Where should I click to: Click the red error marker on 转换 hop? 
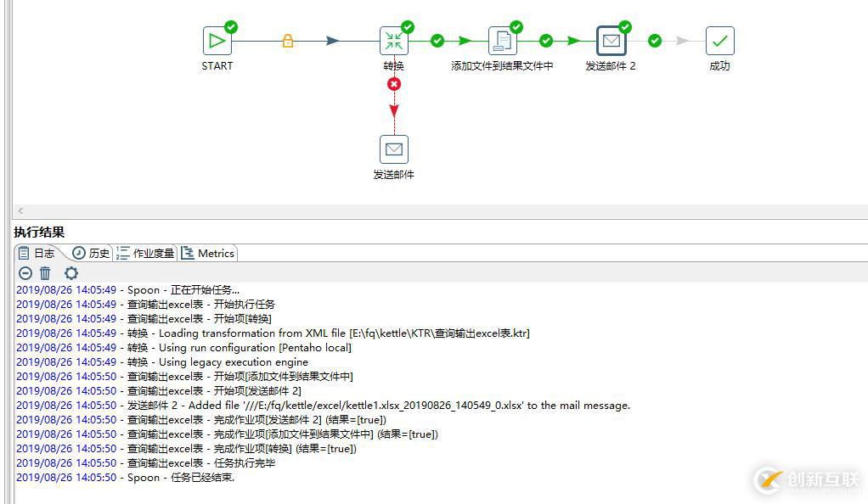coord(394,84)
